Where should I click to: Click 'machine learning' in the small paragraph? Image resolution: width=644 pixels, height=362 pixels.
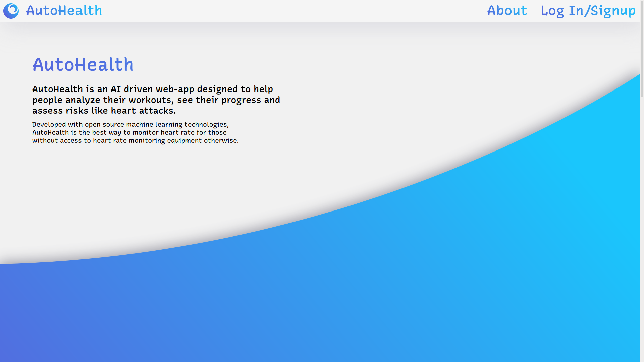click(x=154, y=124)
